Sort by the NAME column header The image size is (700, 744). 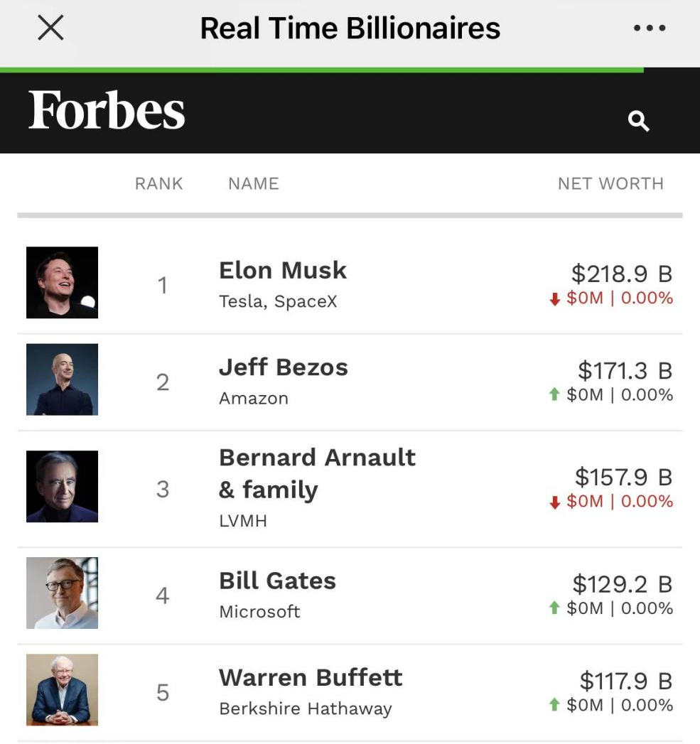tap(253, 183)
